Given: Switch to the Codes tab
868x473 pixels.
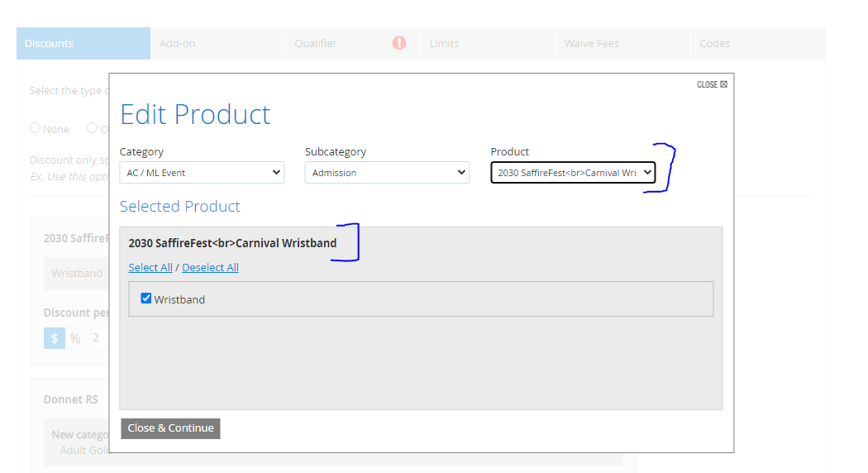Looking at the screenshot, I should (x=757, y=43).
